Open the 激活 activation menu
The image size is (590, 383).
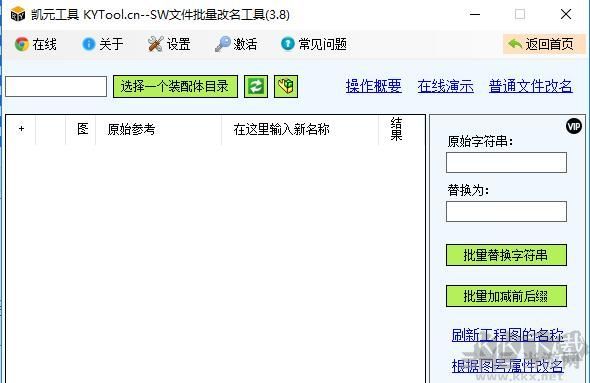click(x=236, y=44)
